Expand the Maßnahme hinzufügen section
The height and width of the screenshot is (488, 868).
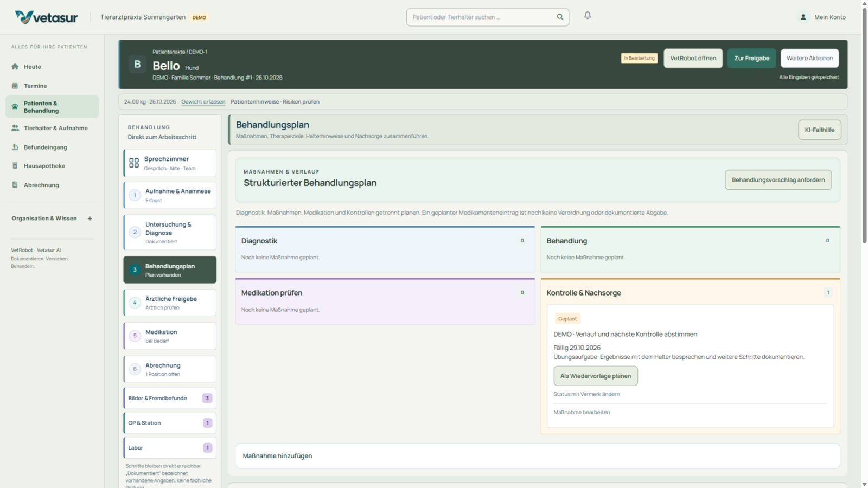click(537, 456)
